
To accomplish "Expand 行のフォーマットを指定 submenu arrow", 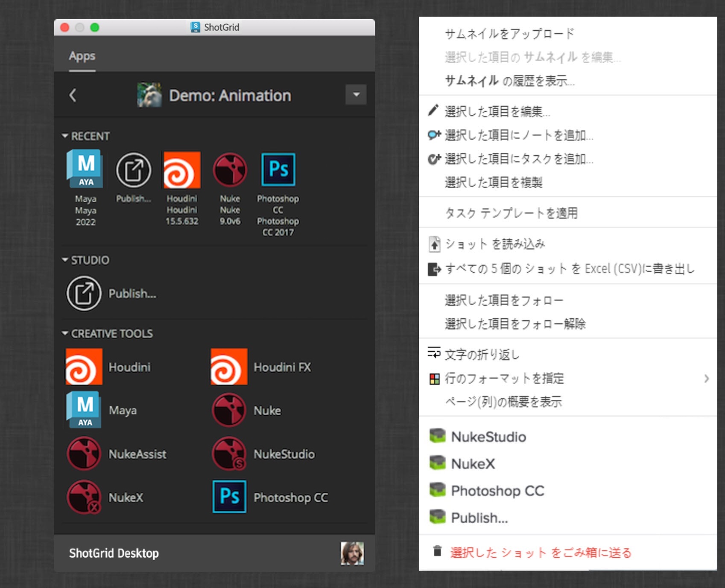I will coord(707,378).
